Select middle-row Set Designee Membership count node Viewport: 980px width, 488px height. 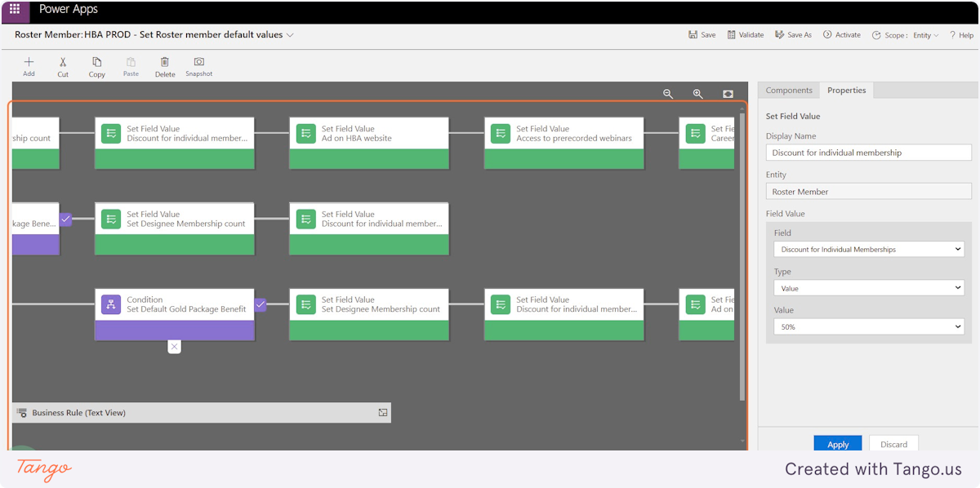[174, 228]
